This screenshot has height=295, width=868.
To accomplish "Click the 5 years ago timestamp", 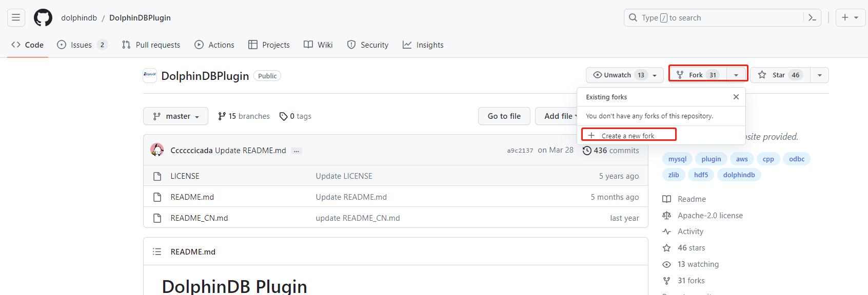I will pyautogui.click(x=619, y=176).
